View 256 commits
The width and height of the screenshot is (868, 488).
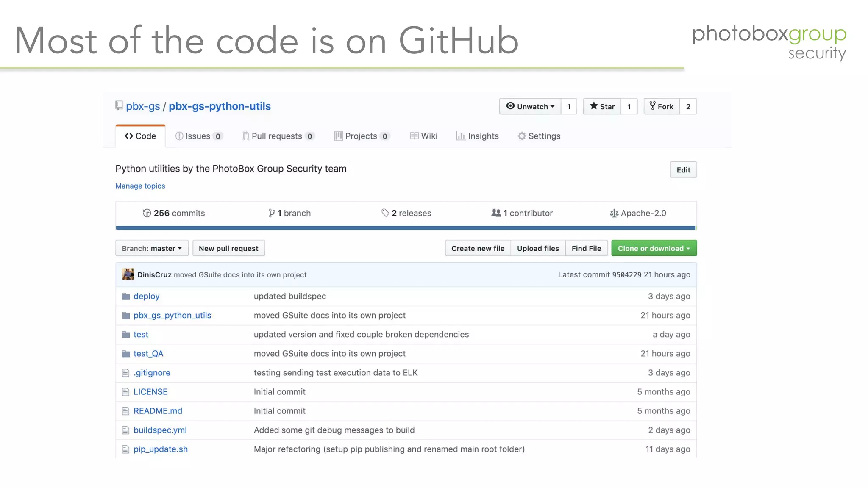point(174,213)
